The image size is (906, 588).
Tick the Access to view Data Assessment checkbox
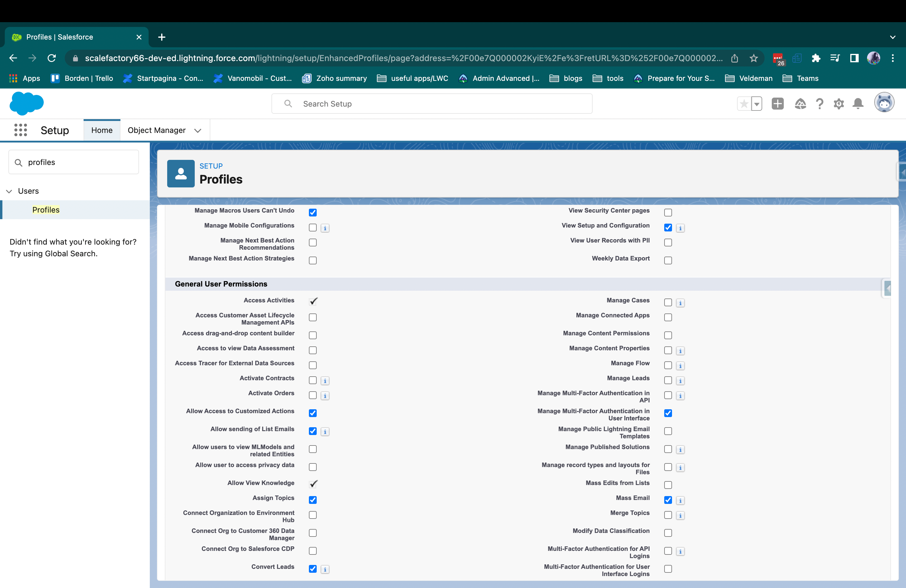[312, 350]
